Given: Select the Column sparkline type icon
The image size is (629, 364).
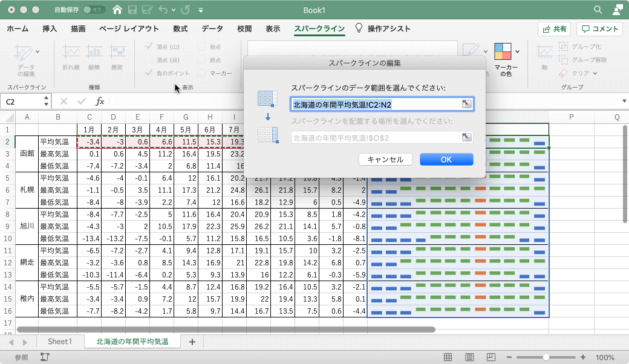Looking at the screenshot, I should coord(94,51).
